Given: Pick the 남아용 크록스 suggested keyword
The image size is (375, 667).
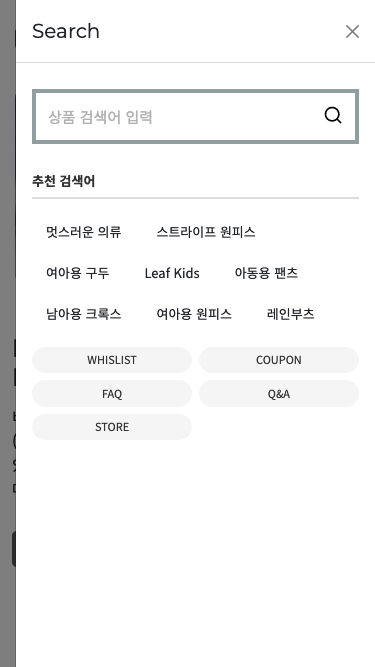Looking at the screenshot, I should point(84,314).
